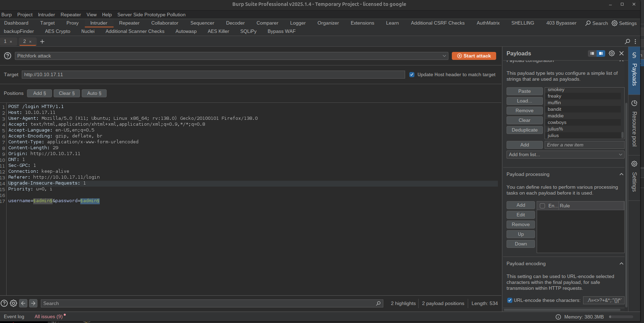Click Paste in payload configuration
Screen dimensions: 644x323
point(525,91)
